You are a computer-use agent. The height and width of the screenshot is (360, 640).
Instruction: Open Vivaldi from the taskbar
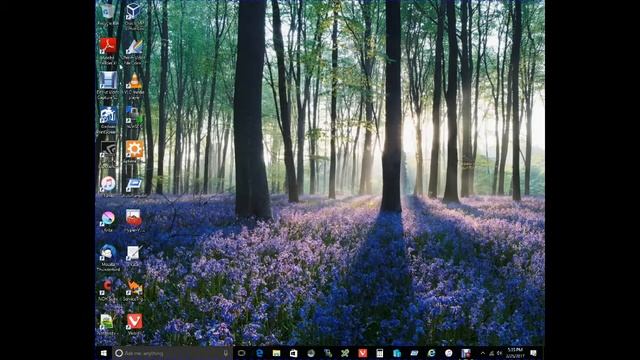[x=362, y=353]
